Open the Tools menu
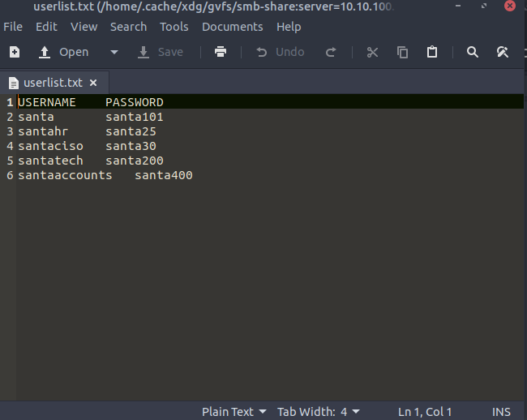Screen dimensions: 527x420 (174, 27)
